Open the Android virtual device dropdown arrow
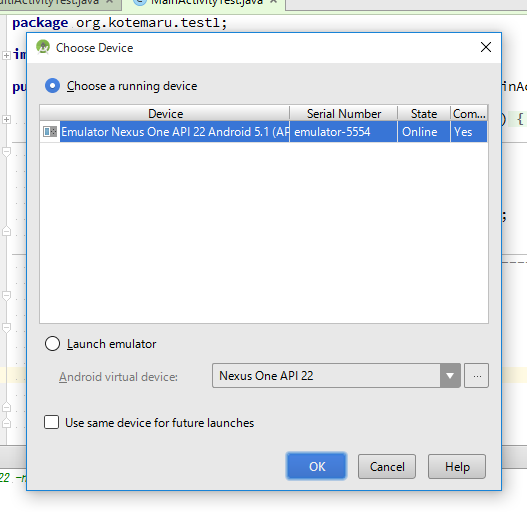Viewport: 527px width, 512px height. pos(450,376)
